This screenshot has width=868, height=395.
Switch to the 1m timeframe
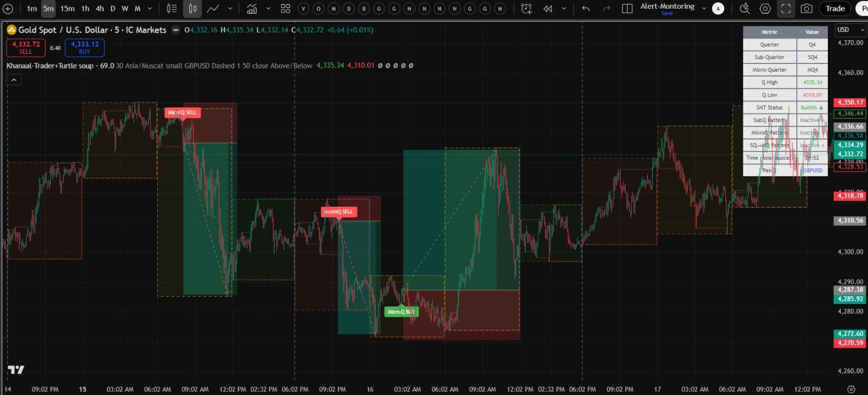coord(32,9)
